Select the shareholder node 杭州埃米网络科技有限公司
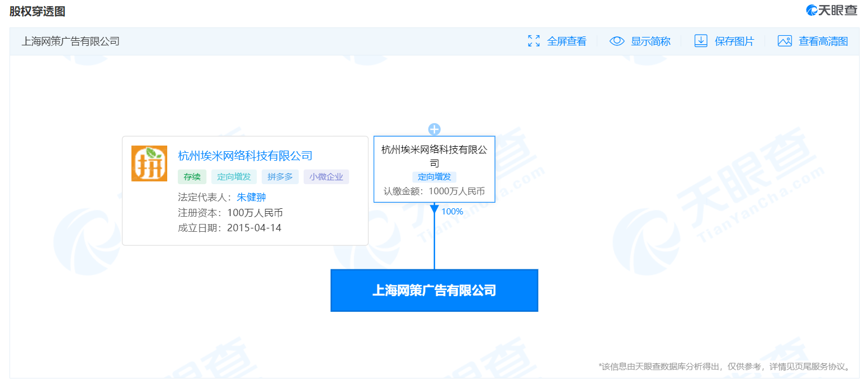Viewport: 868px width, 388px height. coord(434,157)
